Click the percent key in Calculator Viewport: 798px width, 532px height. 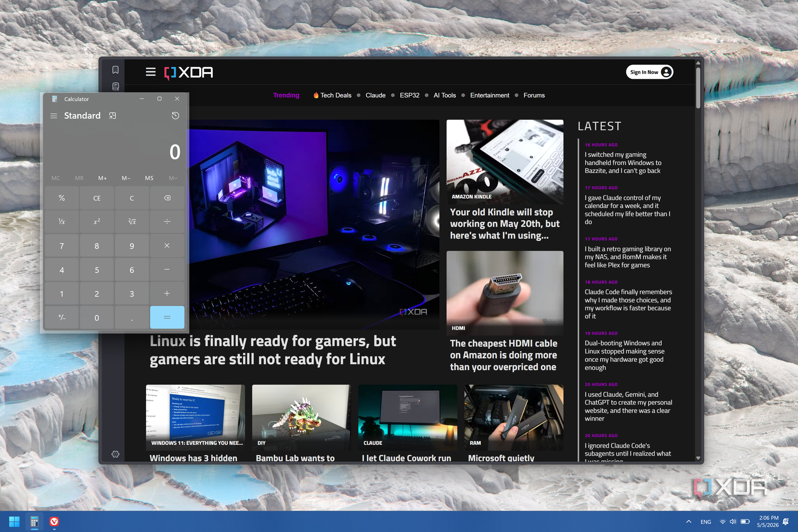[61, 198]
